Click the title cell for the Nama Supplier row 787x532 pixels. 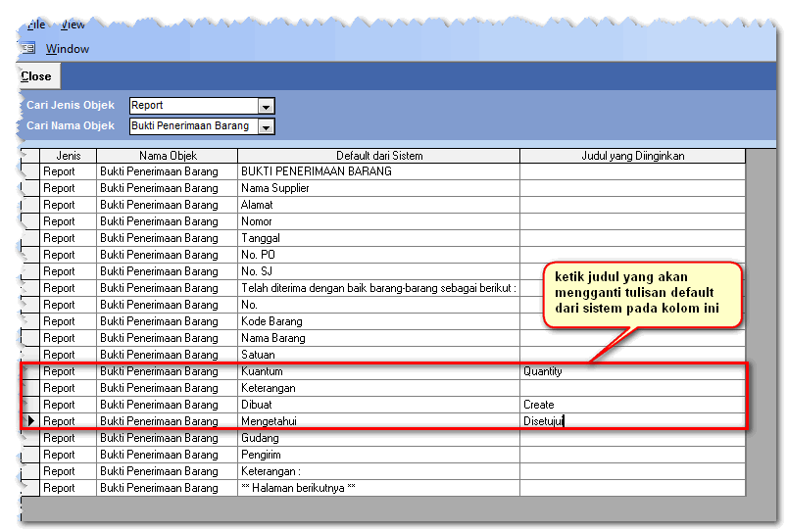[x=632, y=188]
